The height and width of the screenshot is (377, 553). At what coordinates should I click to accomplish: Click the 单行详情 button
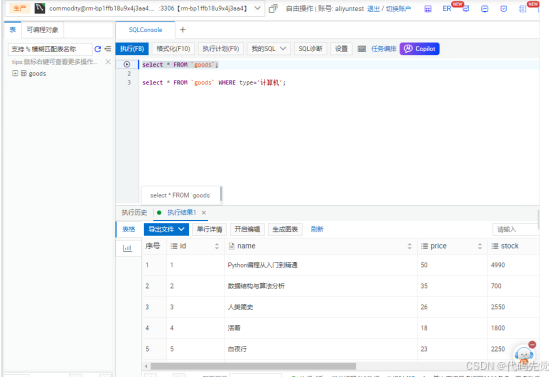[x=209, y=229]
